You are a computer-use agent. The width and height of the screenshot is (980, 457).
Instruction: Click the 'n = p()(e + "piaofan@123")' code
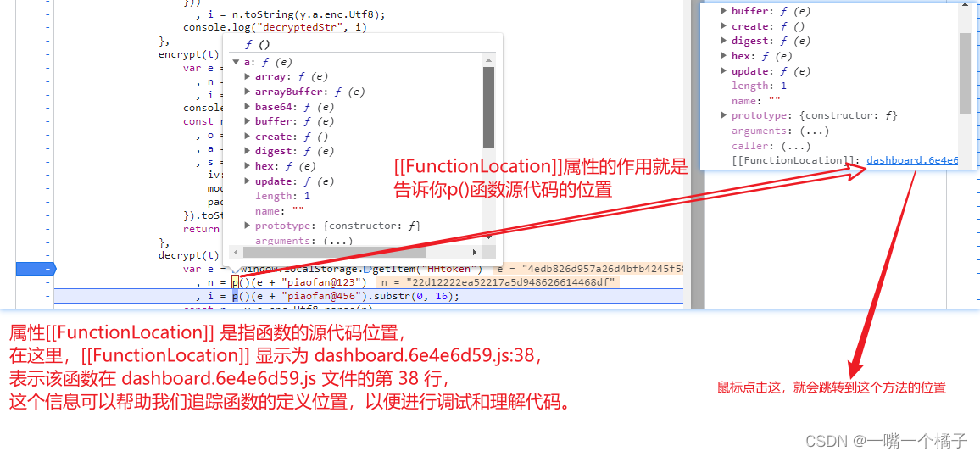coord(281,282)
